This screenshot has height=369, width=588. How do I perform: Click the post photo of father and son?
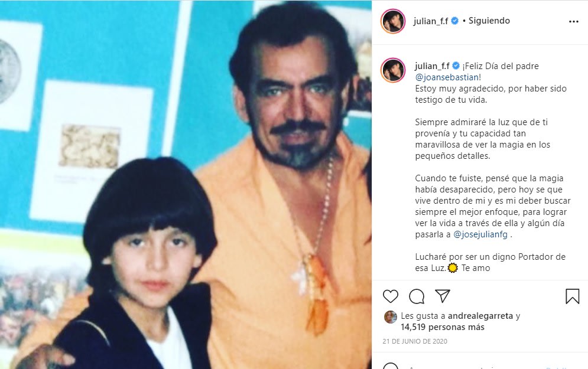(x=186, y=184)
